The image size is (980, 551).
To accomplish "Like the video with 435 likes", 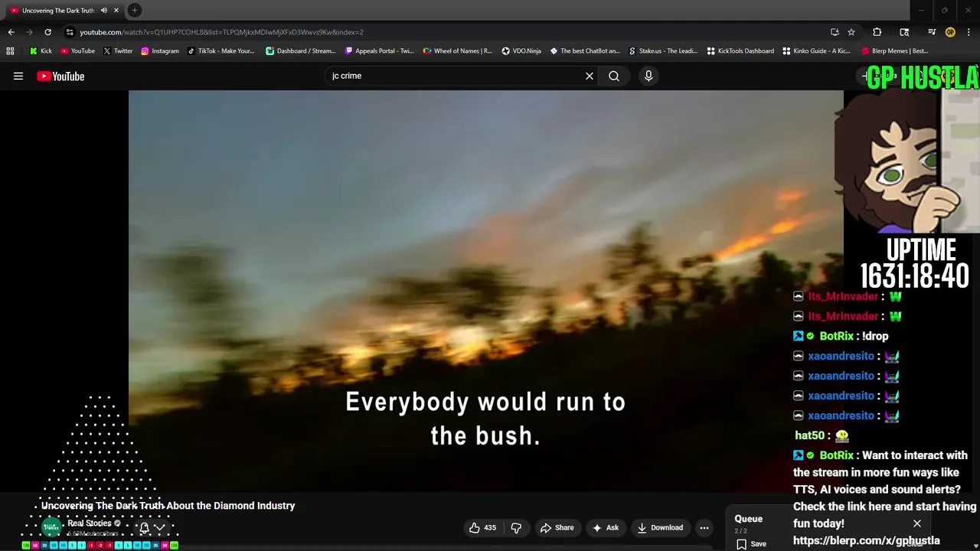I will pyautogui.click(x=482, y=527).
